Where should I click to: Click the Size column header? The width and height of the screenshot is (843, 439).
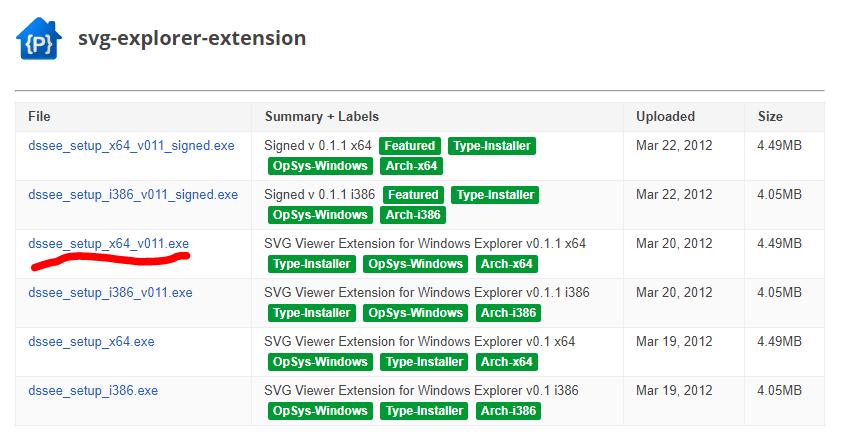pos(770,117)
